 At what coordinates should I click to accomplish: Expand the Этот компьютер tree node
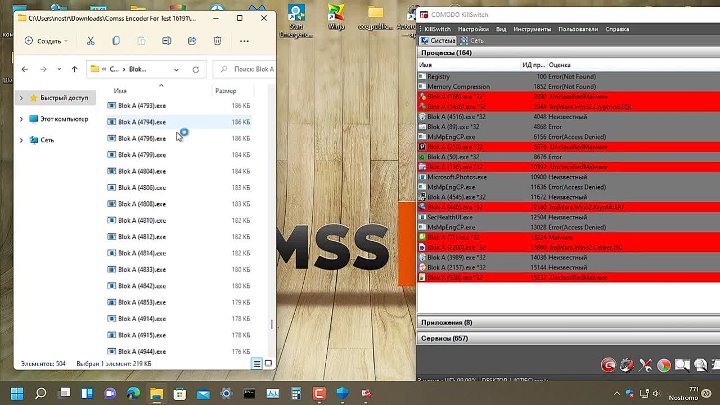pos(21,119)
